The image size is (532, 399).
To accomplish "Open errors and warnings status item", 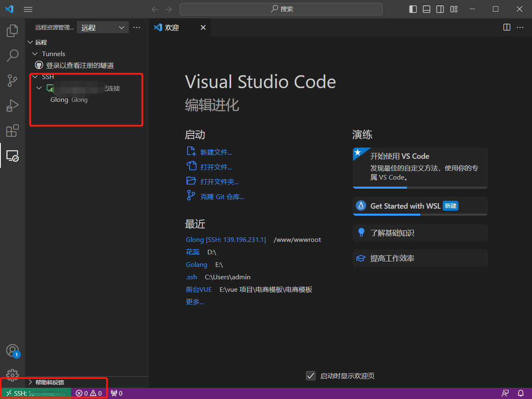I will click(89, 393).
